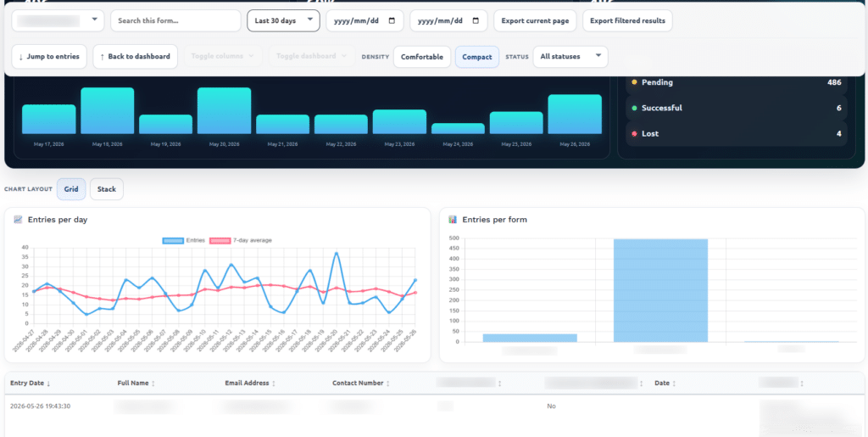
Task: Click the May 26, 2026 bar
Action: (575, 114)
